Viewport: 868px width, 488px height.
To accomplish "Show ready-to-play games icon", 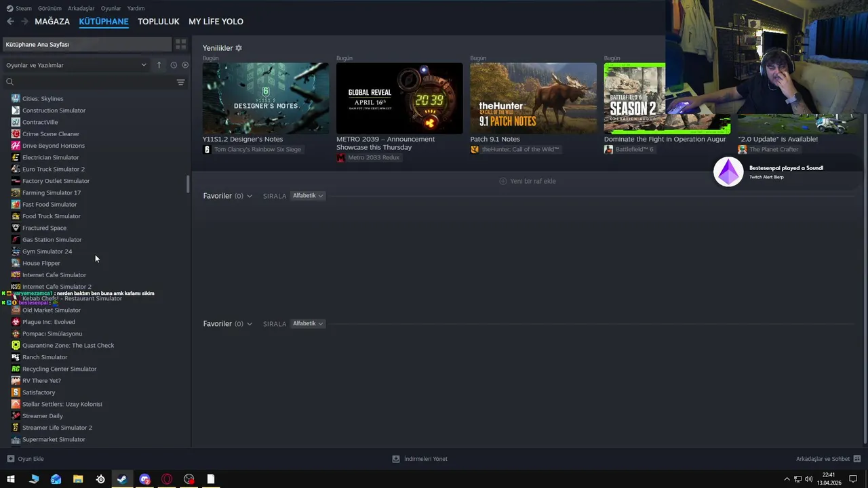I will click(x=185, y=65).
